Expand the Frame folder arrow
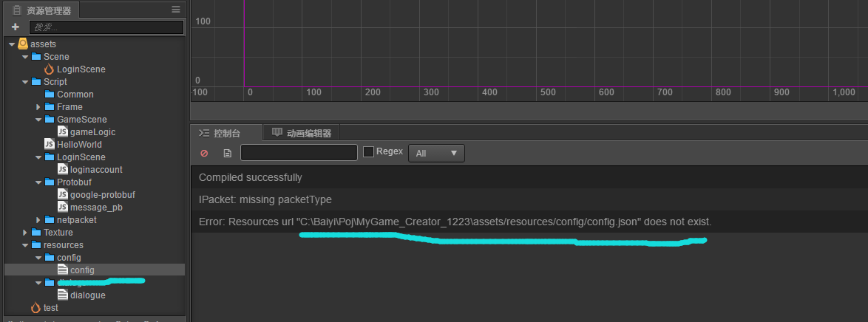This screenshot has height=322, width=868. [38, 107]
